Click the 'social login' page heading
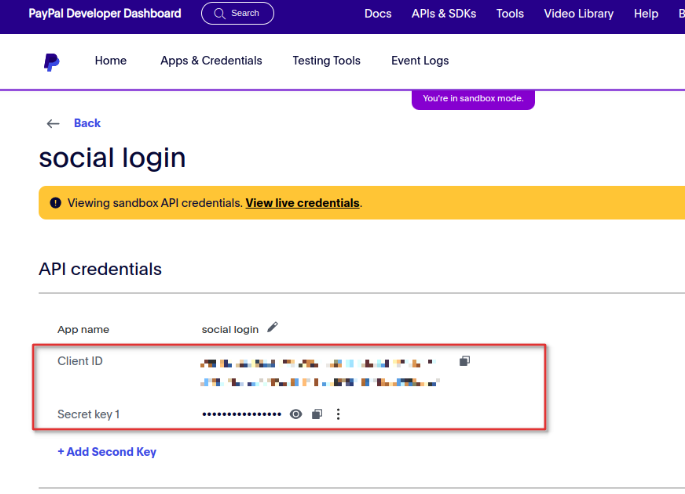This screenshot has height=494, width=685. [x=112, y=157]
